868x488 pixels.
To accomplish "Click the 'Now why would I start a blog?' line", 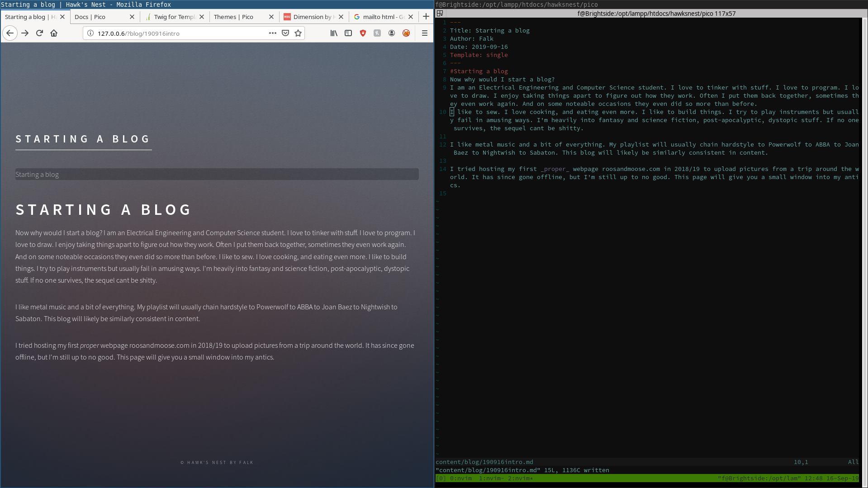I will (x=502, y=79).
